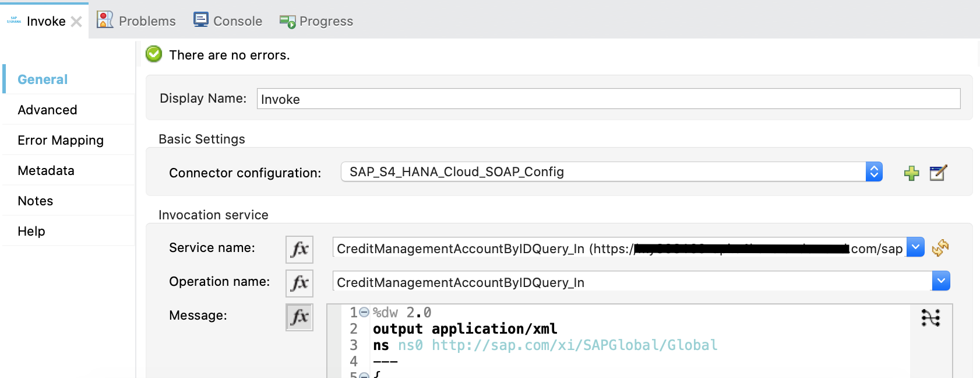980x378 pixels.
Task: Click the 'There are no errors.' message
Action: tap(230, 55)
